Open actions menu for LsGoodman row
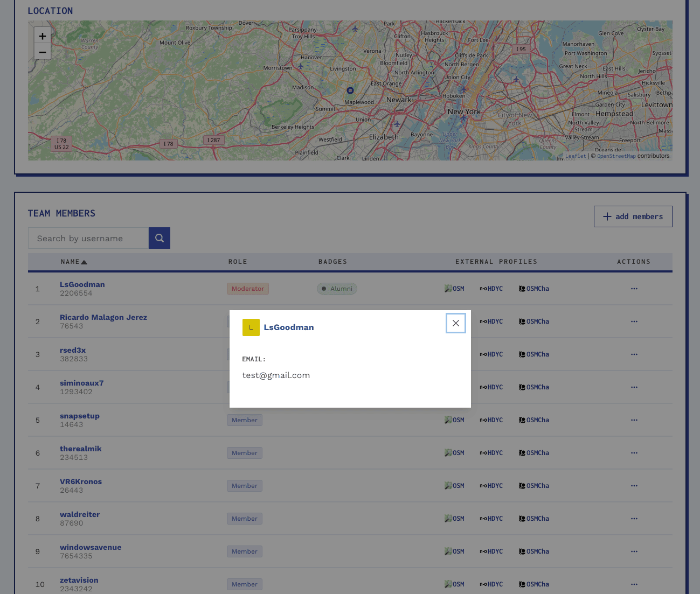The height and width of the screenshot is (594, 700). pos(634,289)
